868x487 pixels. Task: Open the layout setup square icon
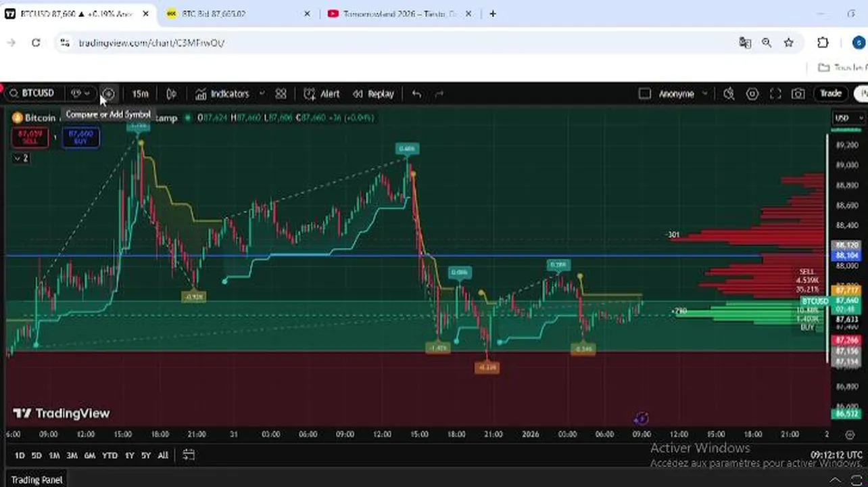[645, 93]
